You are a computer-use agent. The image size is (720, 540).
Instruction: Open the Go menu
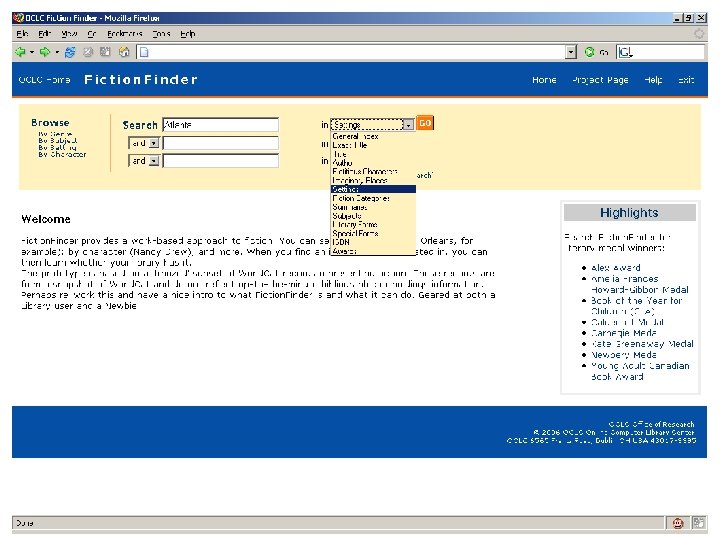(x=92, y=34)
